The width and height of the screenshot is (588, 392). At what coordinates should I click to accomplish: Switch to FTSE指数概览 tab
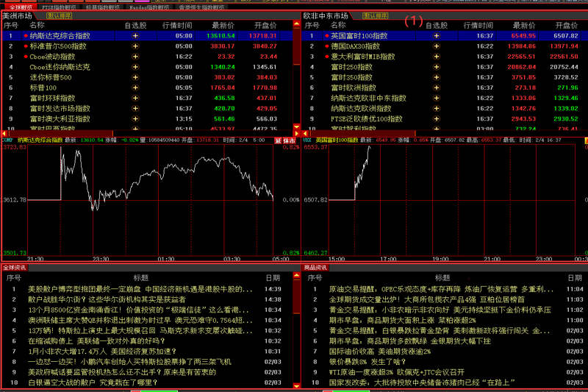pos(57,6)
